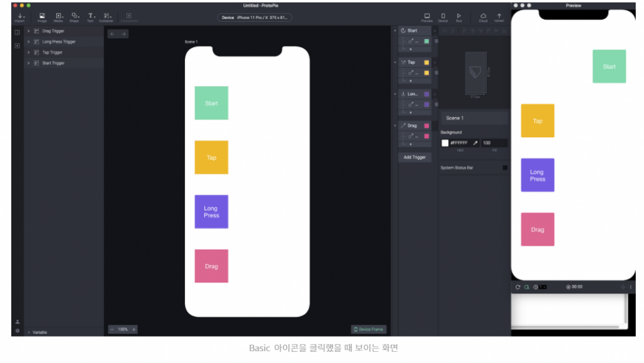
Task: Expand the Drag Trigger layer
Action: pos(28,31)
